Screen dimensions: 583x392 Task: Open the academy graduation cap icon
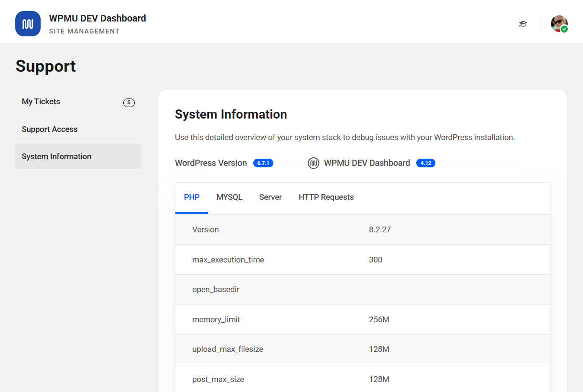coord(523,24)
